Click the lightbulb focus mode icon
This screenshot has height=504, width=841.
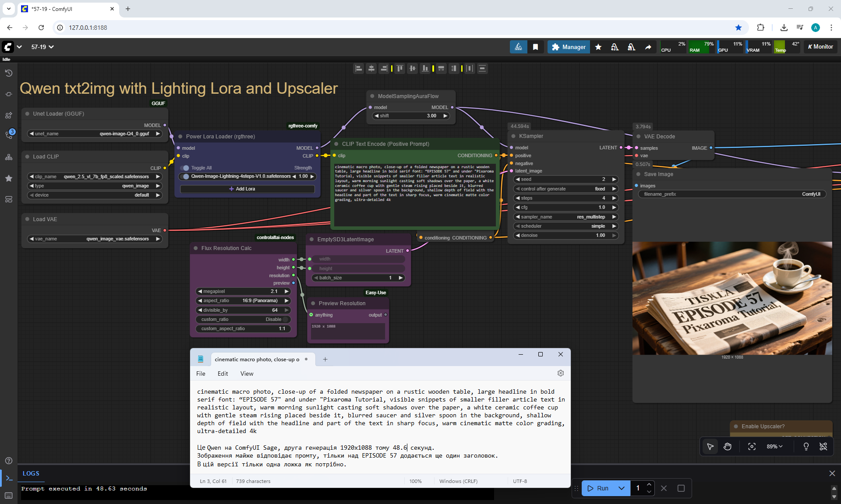tap(806, 446)
